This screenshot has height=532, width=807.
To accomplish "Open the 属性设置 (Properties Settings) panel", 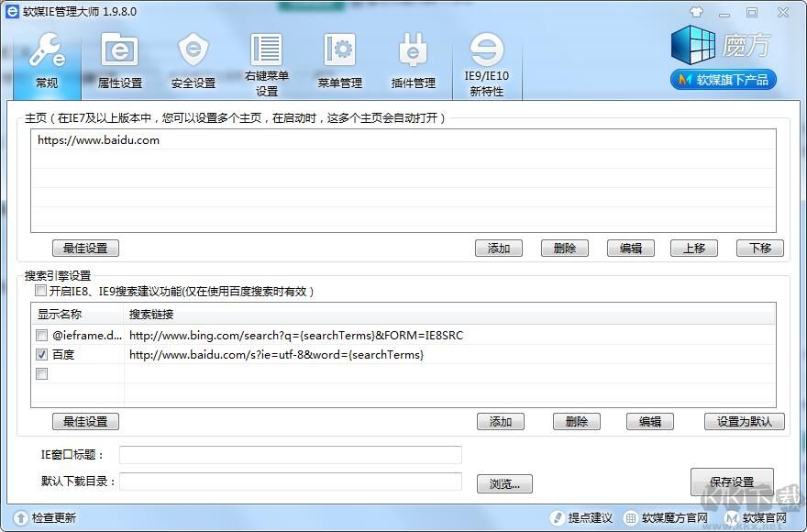I will [119, 60].
